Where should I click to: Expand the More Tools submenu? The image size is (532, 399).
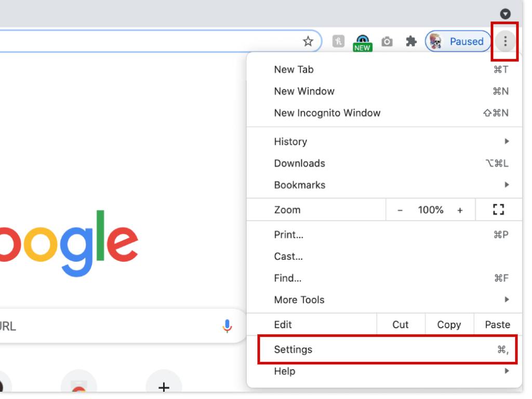384,300
